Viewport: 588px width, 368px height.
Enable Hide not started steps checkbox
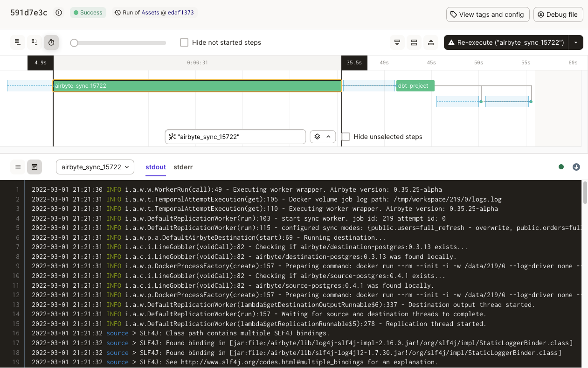coord(184,42)
